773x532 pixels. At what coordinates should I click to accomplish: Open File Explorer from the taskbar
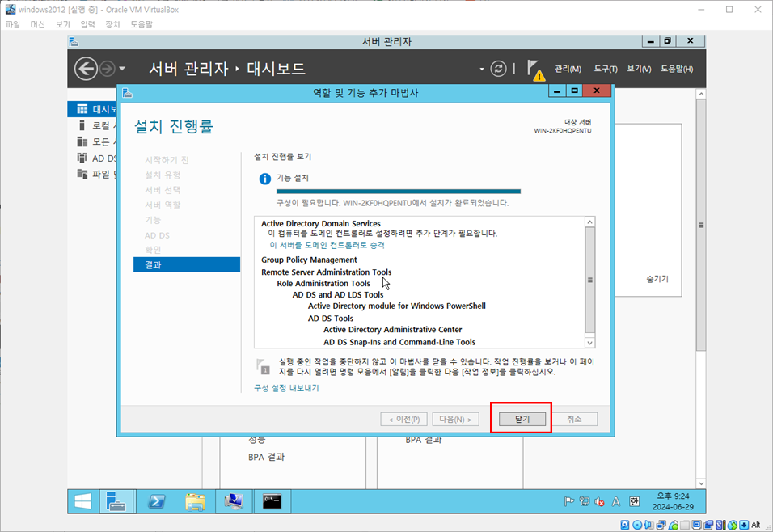(x=195, y=501)
